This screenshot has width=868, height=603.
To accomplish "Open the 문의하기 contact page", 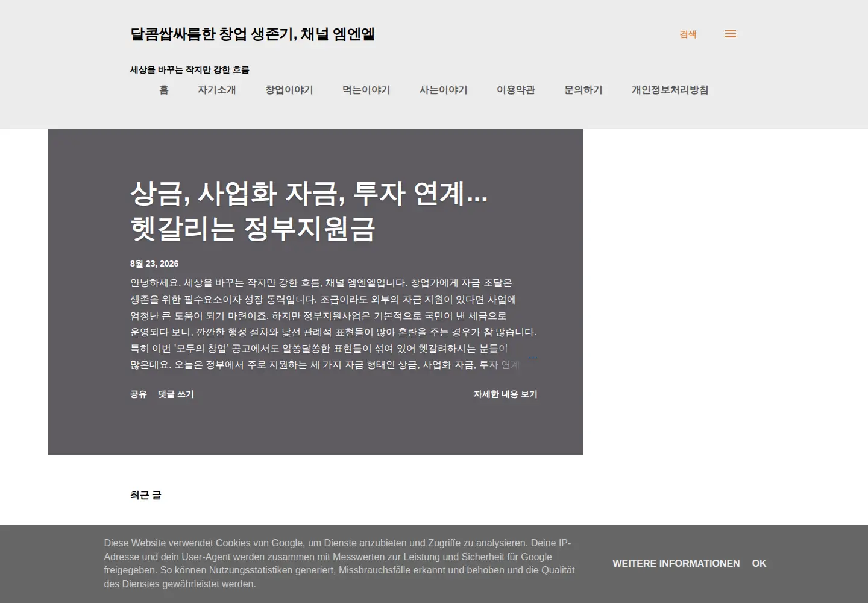I will [583, 90].
